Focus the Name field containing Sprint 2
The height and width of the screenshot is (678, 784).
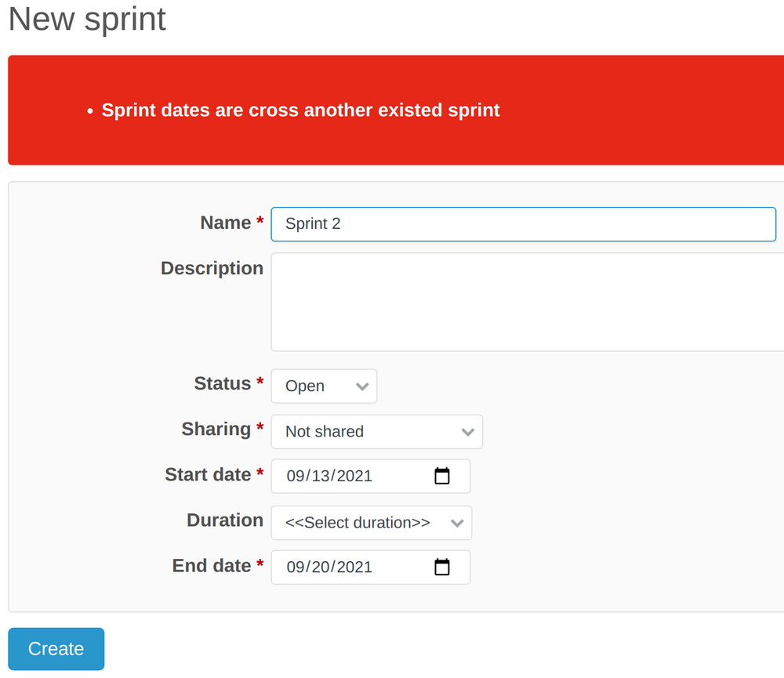tap(523, 224)
